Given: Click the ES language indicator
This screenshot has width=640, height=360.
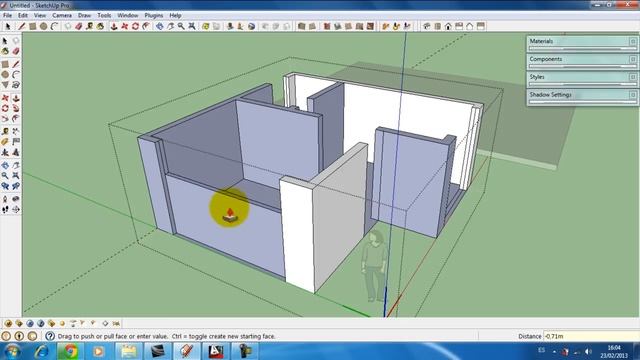Looking at the screenshot, I should coord(542,350).
